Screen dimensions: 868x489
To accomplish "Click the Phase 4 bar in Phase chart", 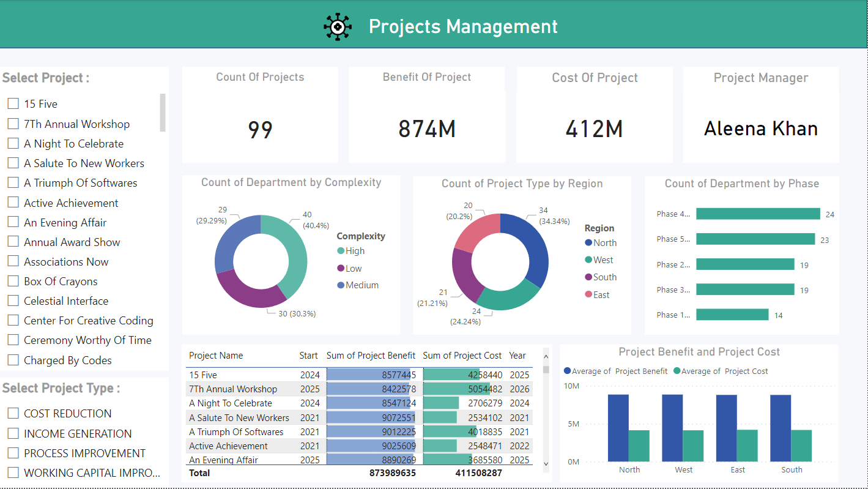I will [x=759, y=214].
